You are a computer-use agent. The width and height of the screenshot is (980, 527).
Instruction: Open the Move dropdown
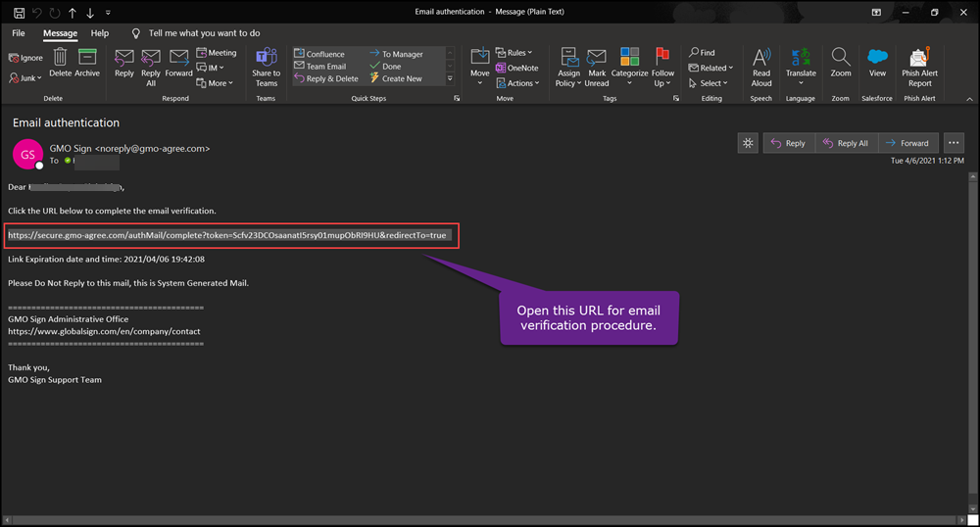coord(480,68)
